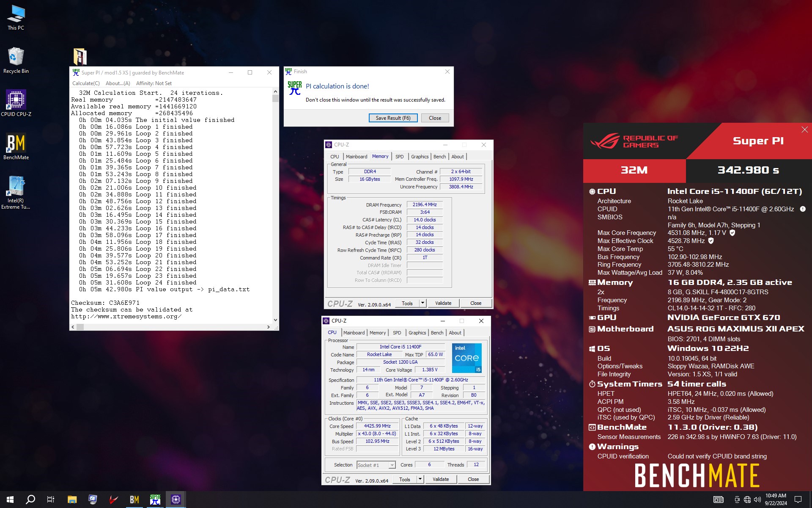Viewport: 812px width, 508px height.
Task: Click Super PI vertical scrollbar up arrow
Action: tap(275, 91)
